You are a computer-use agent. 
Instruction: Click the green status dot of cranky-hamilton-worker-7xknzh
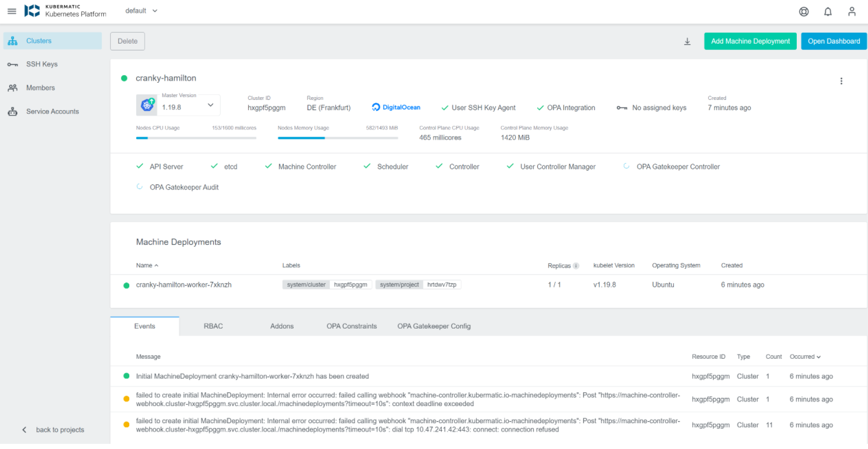click(126, 284)
